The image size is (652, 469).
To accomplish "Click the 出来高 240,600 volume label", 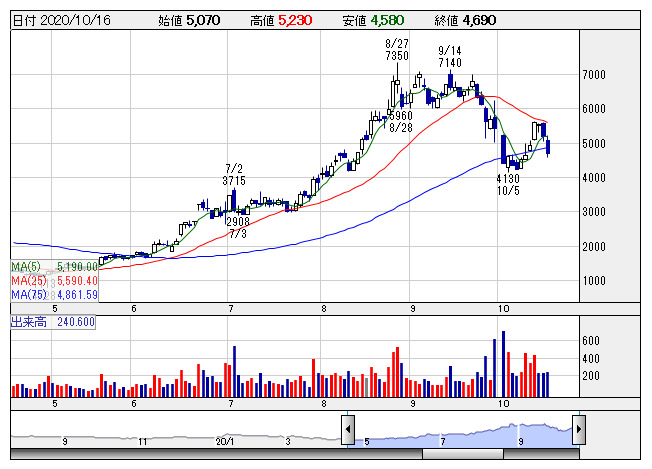I will [53, 322].
